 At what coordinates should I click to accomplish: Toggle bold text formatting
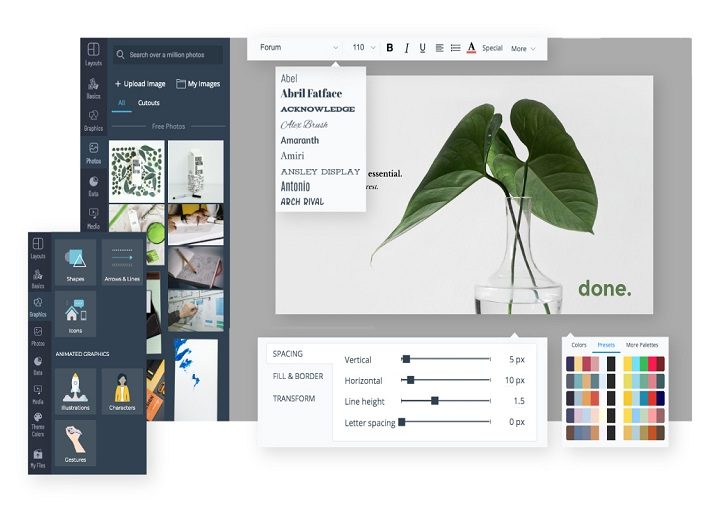coord(390,48)
